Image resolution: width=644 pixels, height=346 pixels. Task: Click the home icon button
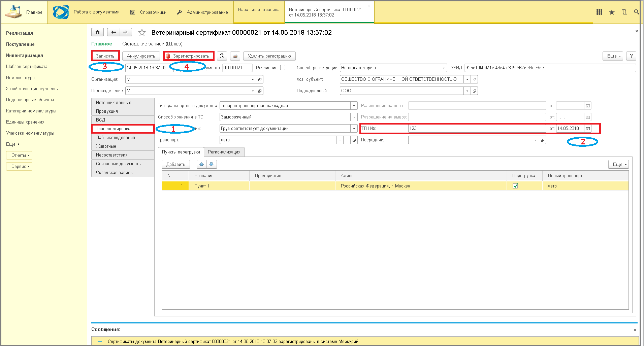(97, 32)
